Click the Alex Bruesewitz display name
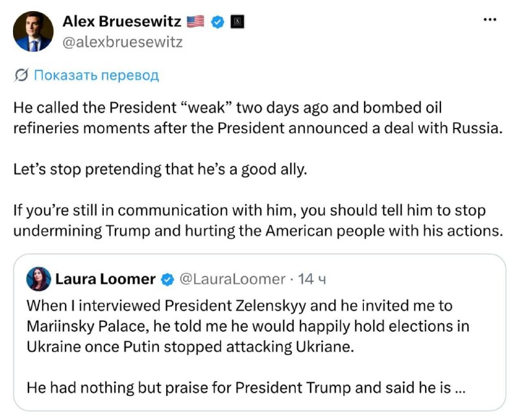Image resolution: width=519 pixels, height=420 pixels. (122, 21)
